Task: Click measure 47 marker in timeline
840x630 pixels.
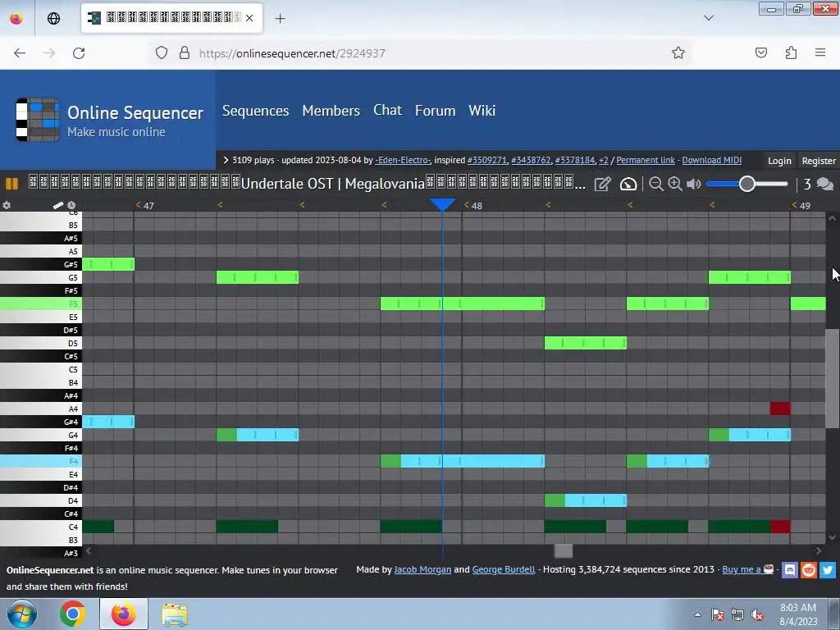Action: coord(144,206)
